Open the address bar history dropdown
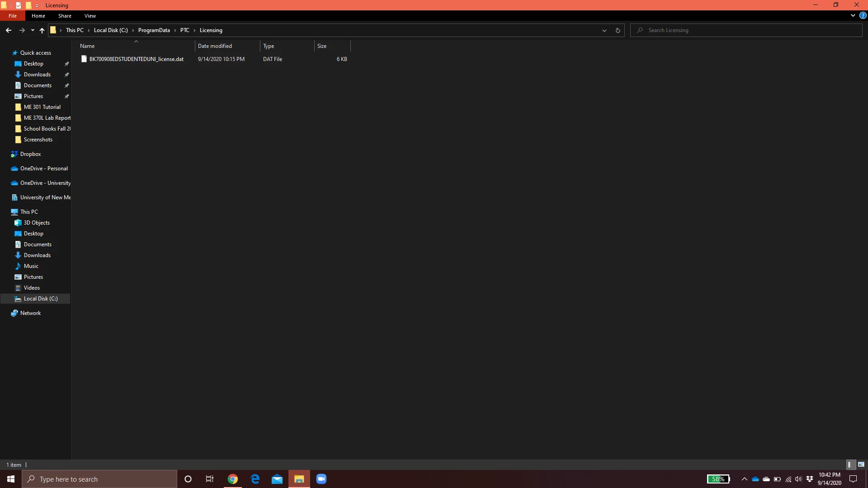 click(x=604, y=30)
